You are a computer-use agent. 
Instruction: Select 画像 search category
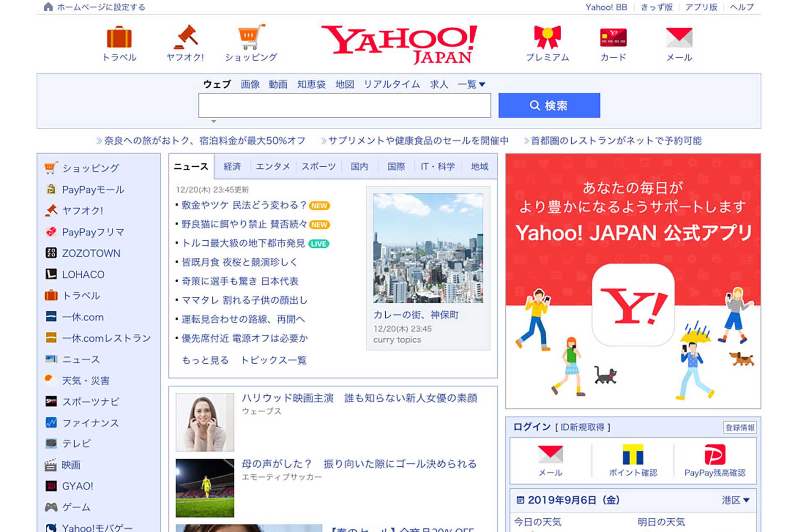[x=250, y=84]
